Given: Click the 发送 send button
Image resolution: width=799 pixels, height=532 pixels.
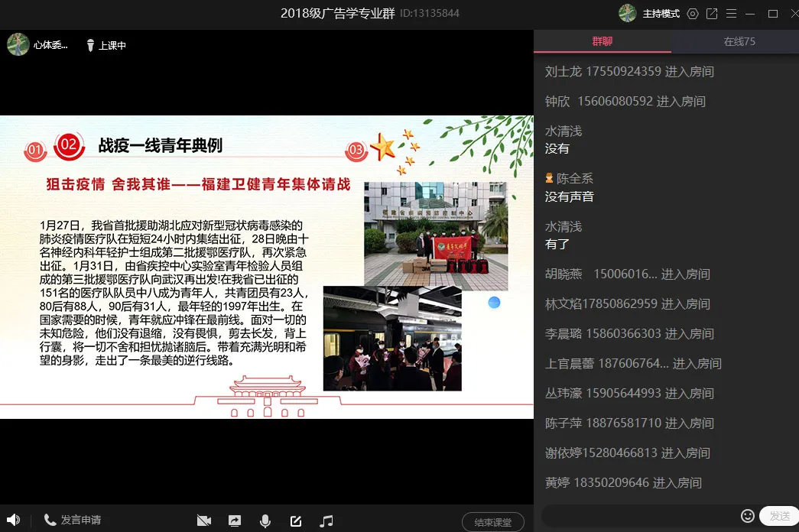Looking at the screenshot, I should 779,516.
